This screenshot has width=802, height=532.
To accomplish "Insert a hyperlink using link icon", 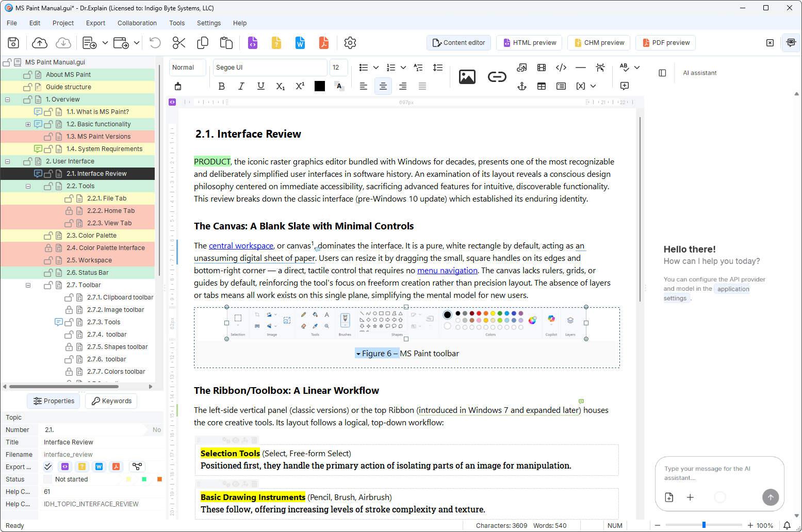I will coord(497,77).
